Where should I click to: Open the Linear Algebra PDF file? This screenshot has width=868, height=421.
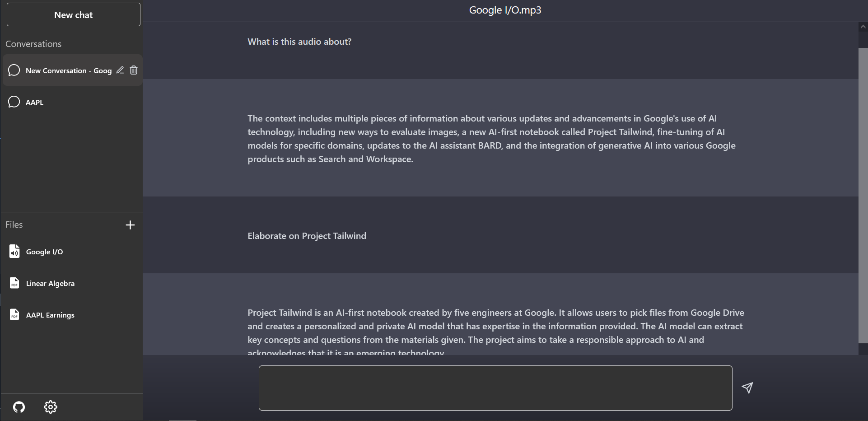50,283
